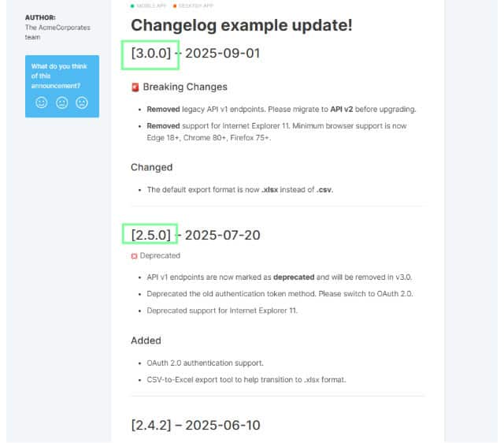Click the highlighted [3.0.0] version label
Screen dimensions: 504x443
pyautogui.click(x=150, y=54)
